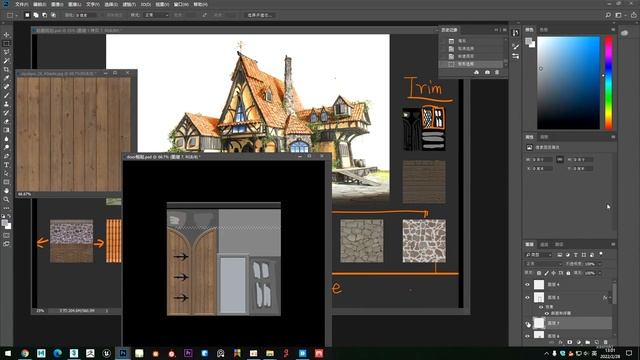Image resolution: width=640 pixels, height=360 pixels.
Task: Select the Eyedropper tool
Action: (7, 78)
